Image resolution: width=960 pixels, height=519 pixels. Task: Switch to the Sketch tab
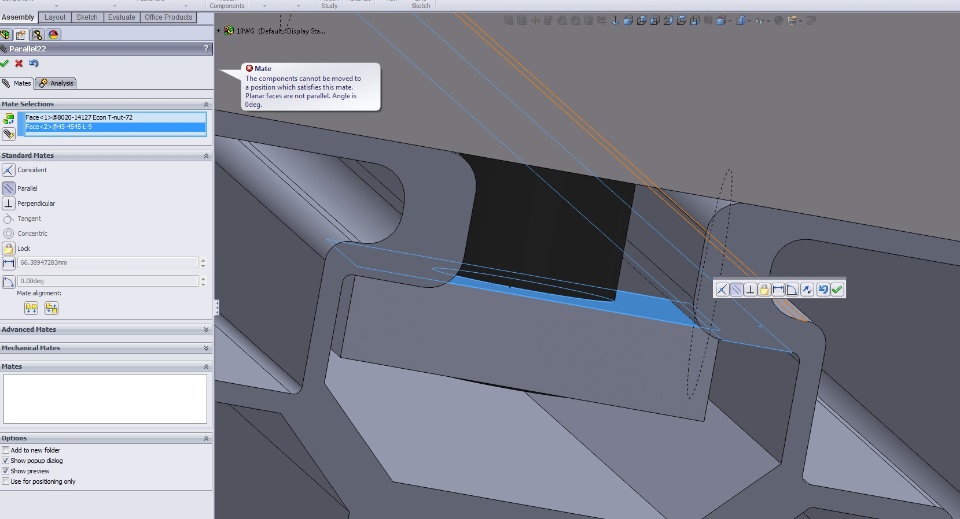click(x=87, y=17)
